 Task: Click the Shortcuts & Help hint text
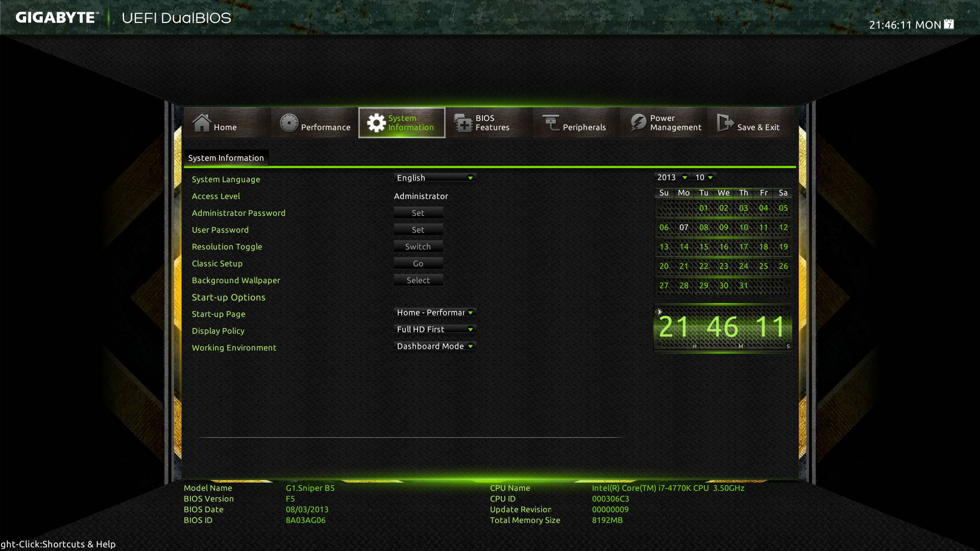(58, 544)
